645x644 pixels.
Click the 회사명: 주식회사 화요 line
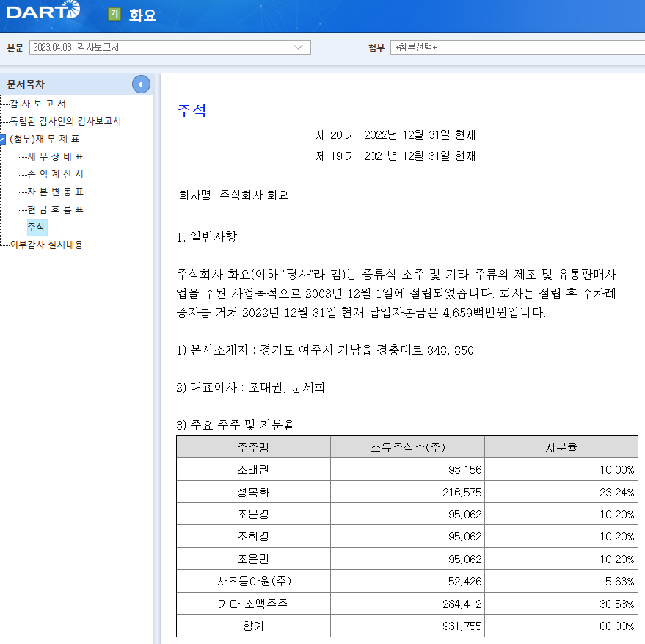[x=233, y=195]
